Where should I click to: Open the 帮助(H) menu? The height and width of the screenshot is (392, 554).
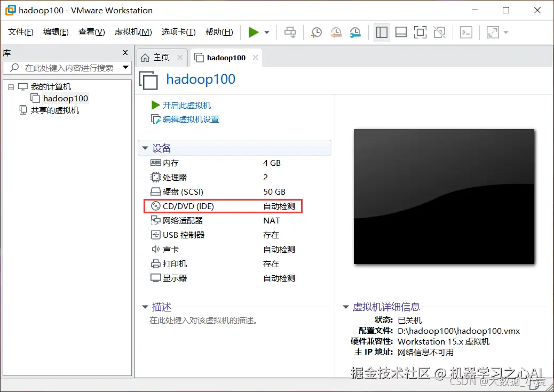tap(219, 32)
